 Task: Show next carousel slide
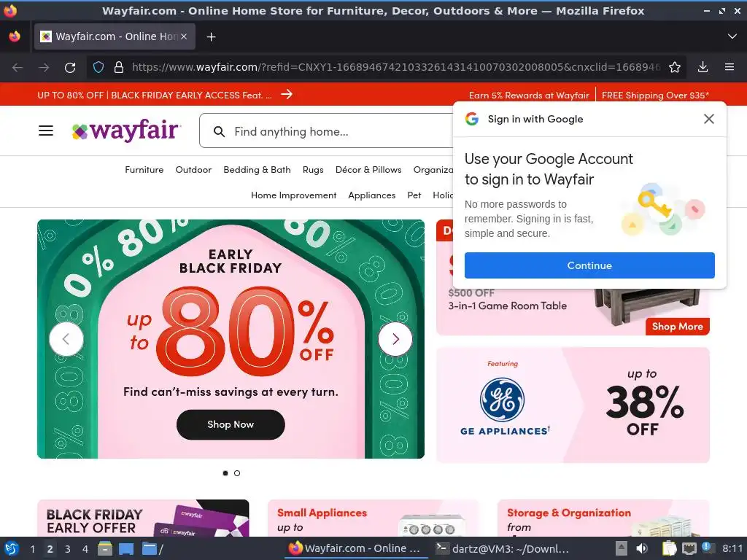tap(395, 339)
